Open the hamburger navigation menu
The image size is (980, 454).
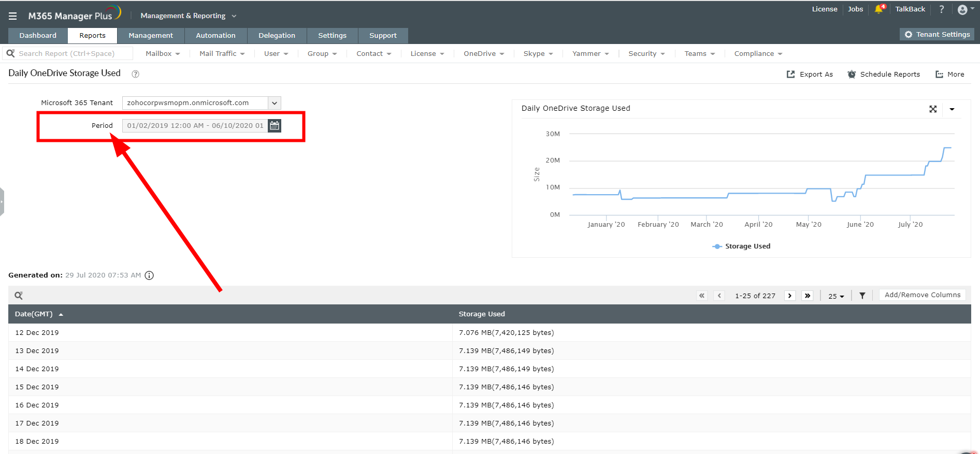[x=12, y=16]
